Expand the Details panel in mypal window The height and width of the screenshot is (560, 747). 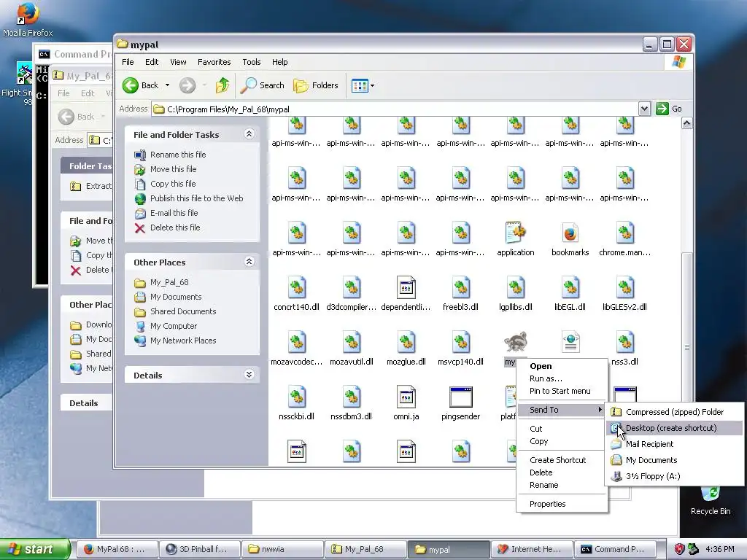tap(249, 375)
